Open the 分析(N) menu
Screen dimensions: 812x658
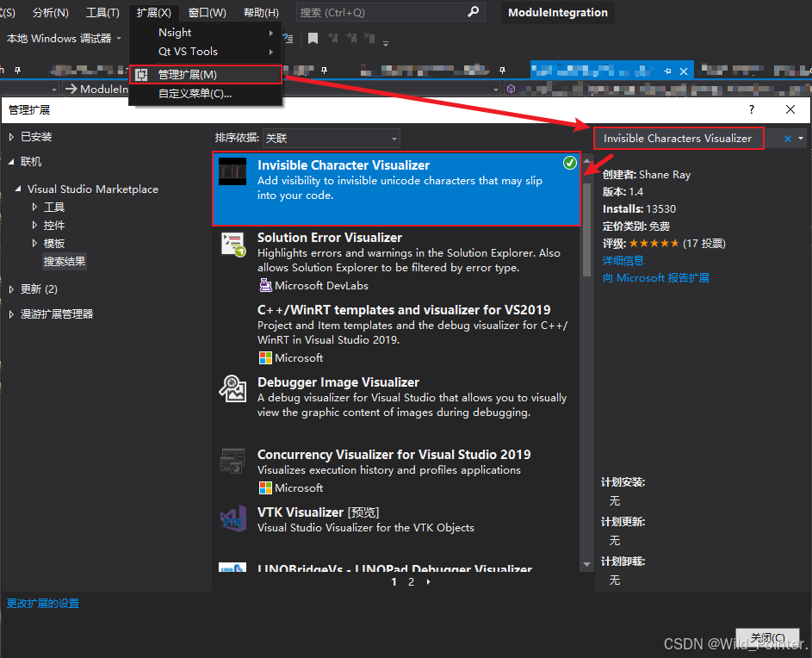pos(50,12)
